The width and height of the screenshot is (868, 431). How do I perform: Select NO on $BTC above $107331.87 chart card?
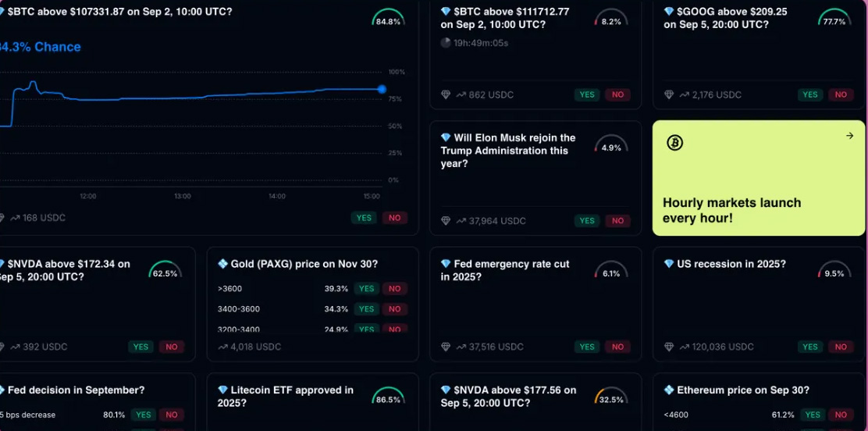394,218
